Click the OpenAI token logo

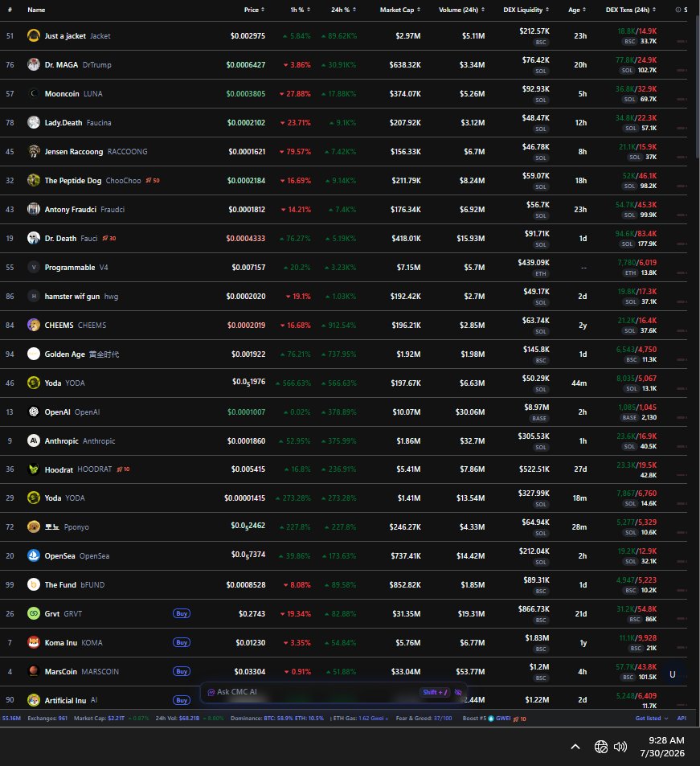click(34, 412)
